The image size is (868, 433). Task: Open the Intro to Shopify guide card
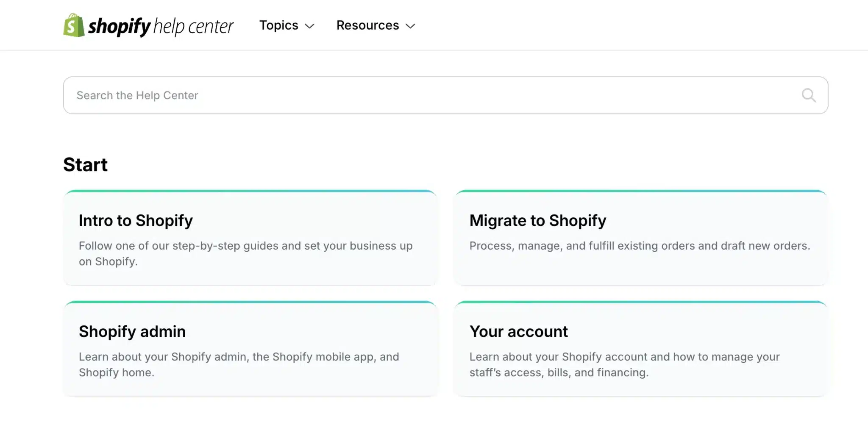250,237
